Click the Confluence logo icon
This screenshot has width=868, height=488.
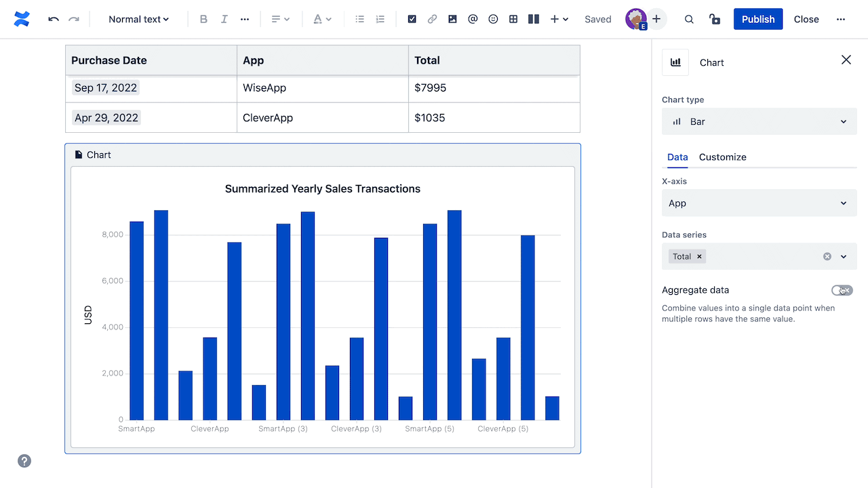pos(22,19)
